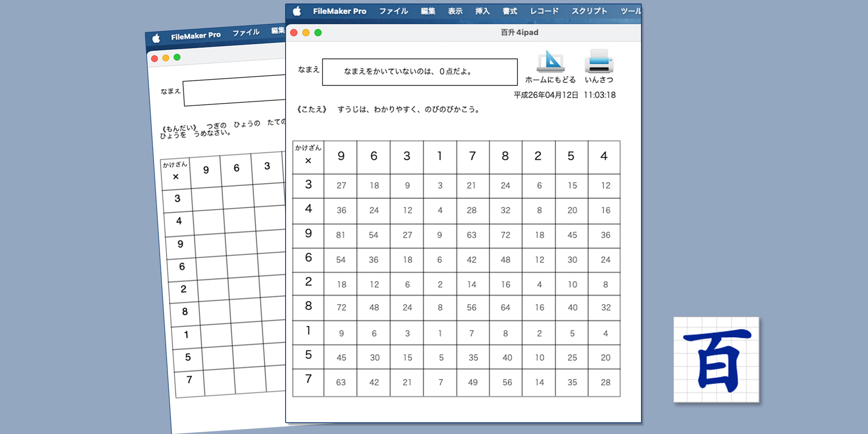Open the Apple menu in front window
The width and height of the screenshot is (868, 434).
(297, 11)
